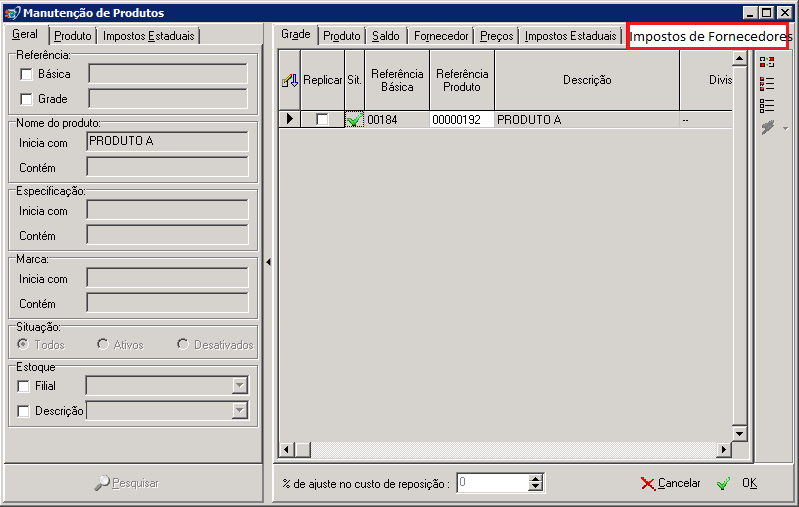This screenshot has width=799, height=507.
Task: Open the right-side Produto tab
Action: [341, 36]
